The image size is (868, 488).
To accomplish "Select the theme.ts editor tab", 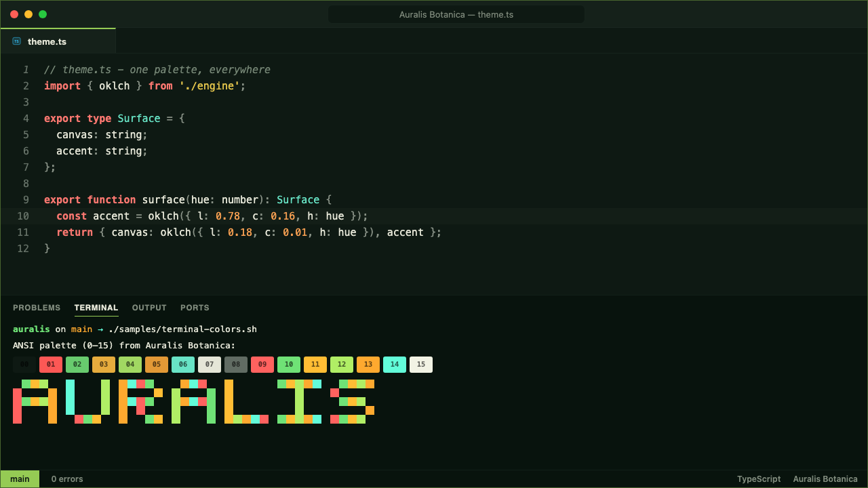I will [58, 41].
